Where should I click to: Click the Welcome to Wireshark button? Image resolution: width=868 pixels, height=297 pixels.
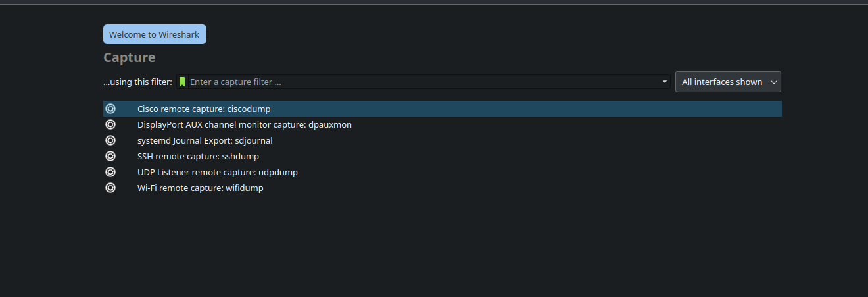click(x=155, y=34)
